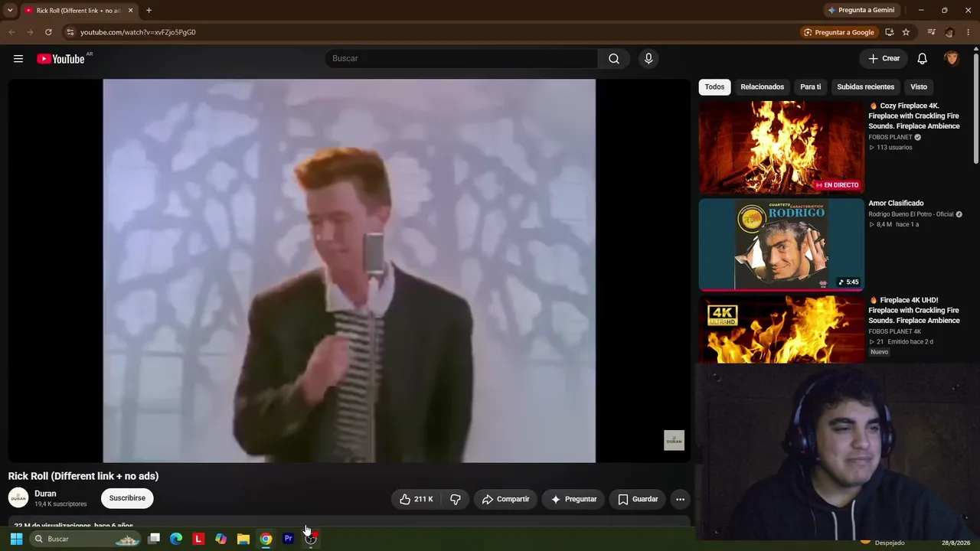
Task: Bookmark this page with the star
Action: 906,32
